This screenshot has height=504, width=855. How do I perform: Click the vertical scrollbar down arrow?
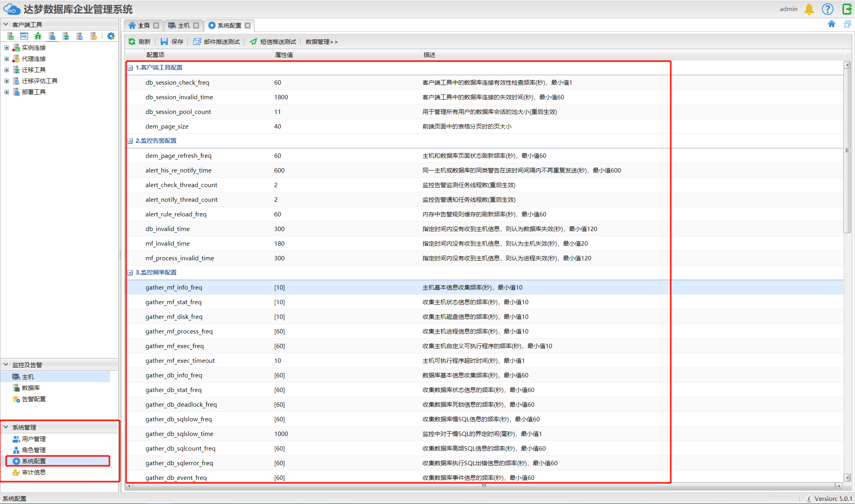(847, 477)
